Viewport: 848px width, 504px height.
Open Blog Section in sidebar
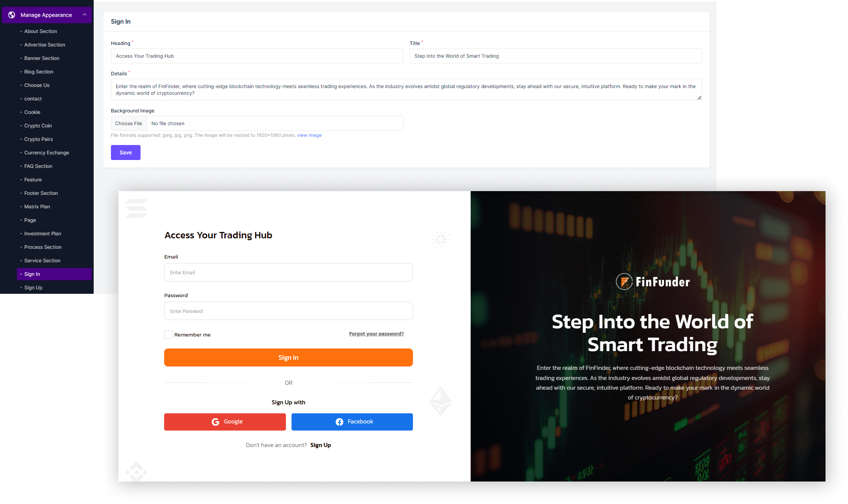(39, 72)
